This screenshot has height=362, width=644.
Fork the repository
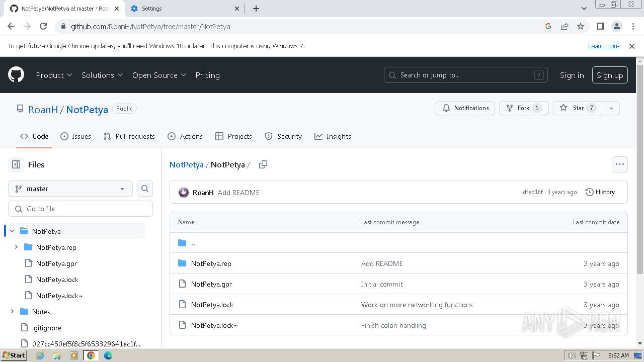pos(524,108)
